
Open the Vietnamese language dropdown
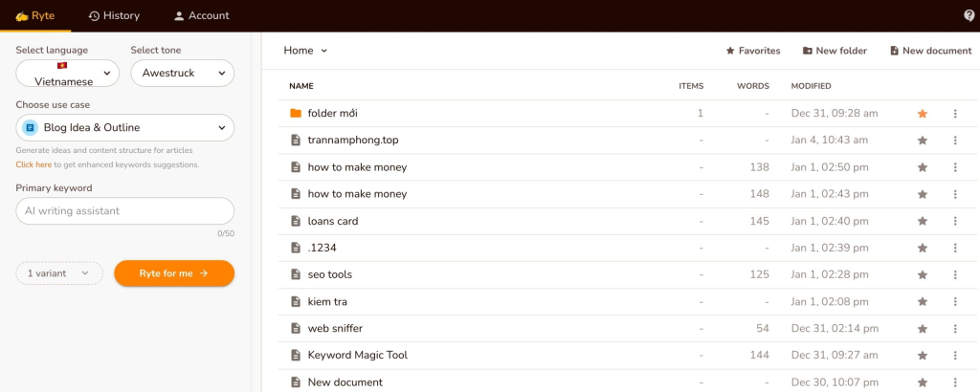pos(67,73)
